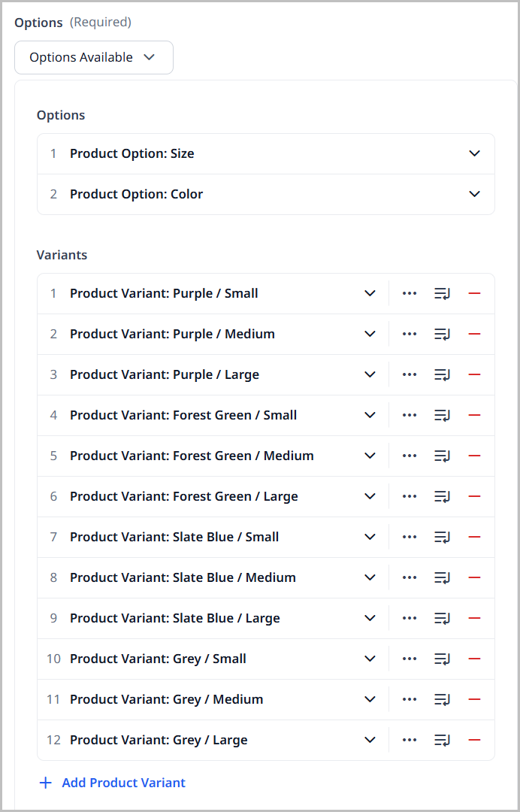The height and width of the screenshot is (812, 520).
Task: Open the ellipsis menu for Grey / Small
Action: [410, 659]
